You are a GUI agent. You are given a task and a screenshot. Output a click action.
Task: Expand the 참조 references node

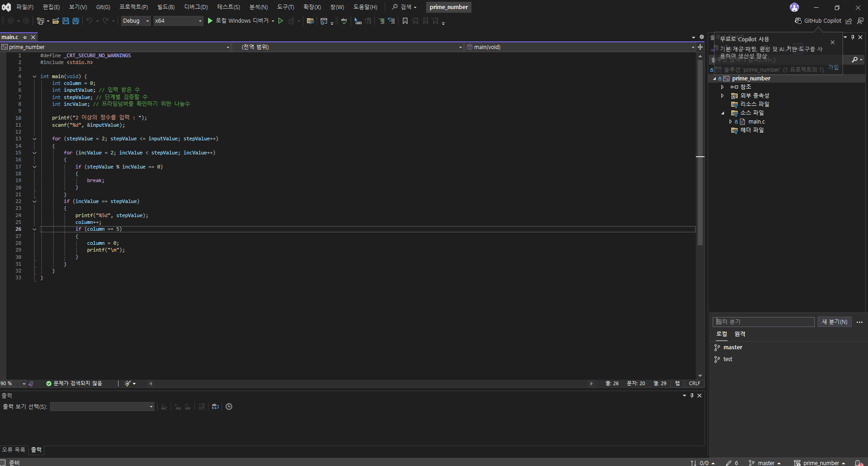[x=722, y=87]
